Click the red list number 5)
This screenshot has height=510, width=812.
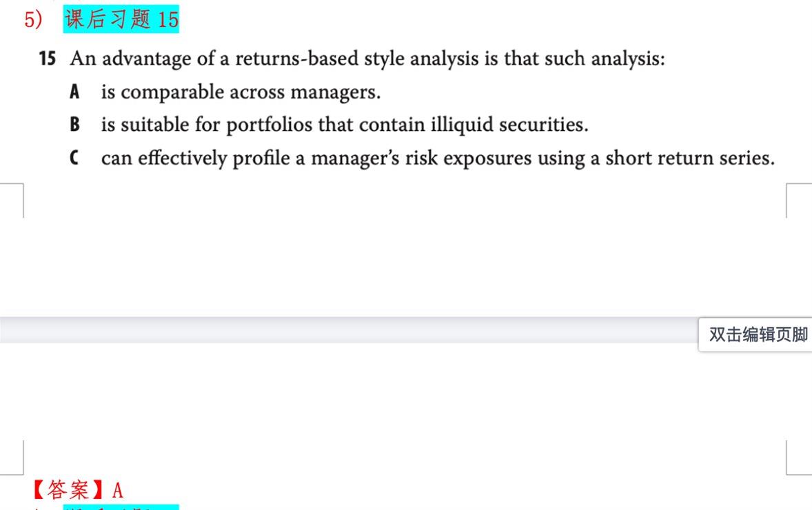point(34,19)
